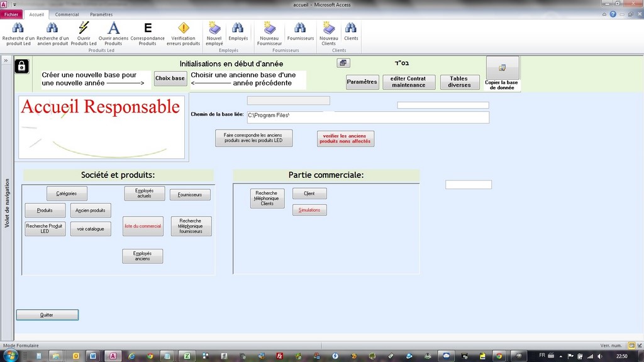Viewport: 644px width, 362px height.
Task: Click the Nouvel employé ribbon icon
Action: [214, 28]
